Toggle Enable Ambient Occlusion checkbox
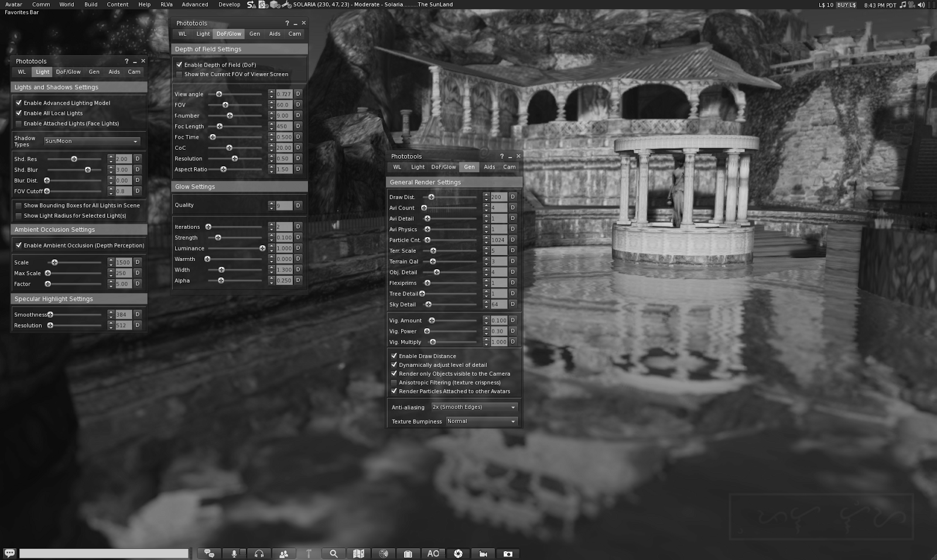The image size is (937, 560). tap(19, 245)
